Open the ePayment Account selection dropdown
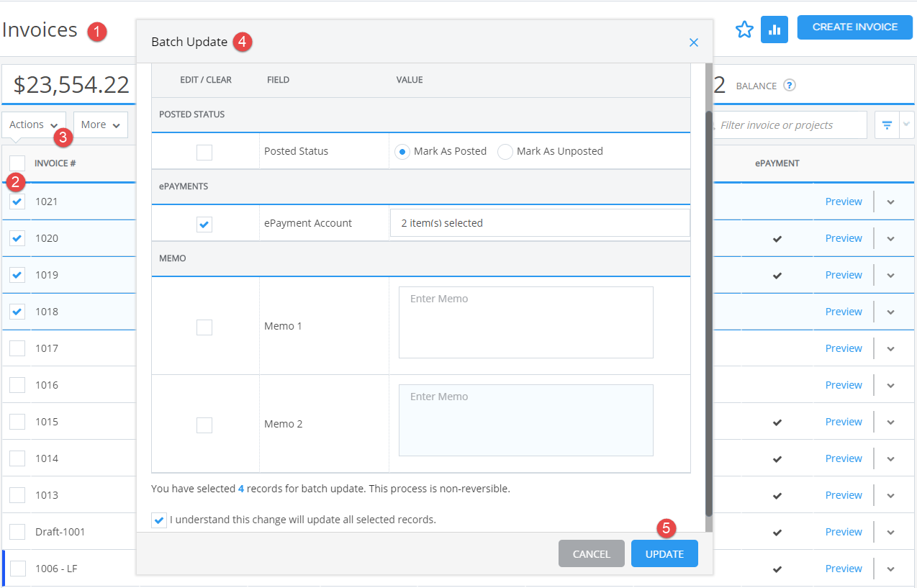 [x=540, y=223]
